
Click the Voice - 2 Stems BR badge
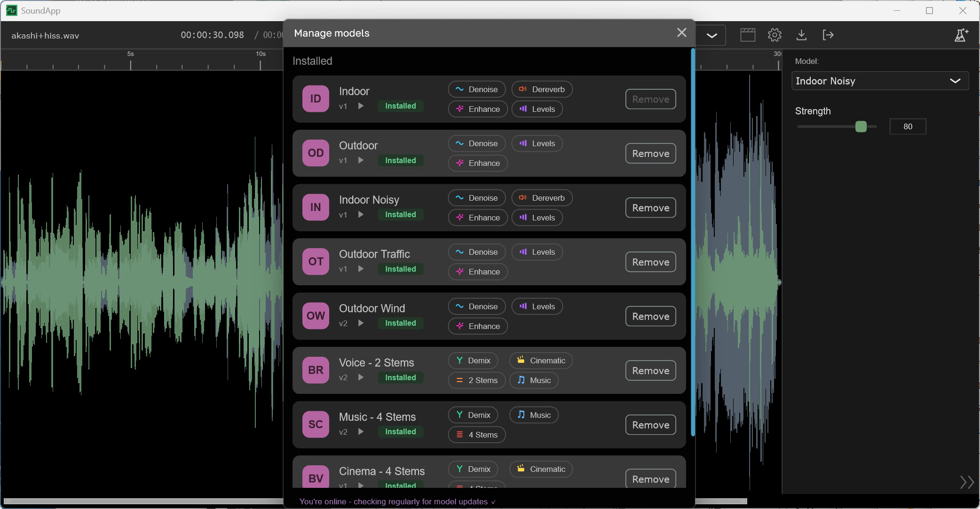coord(316,370)
